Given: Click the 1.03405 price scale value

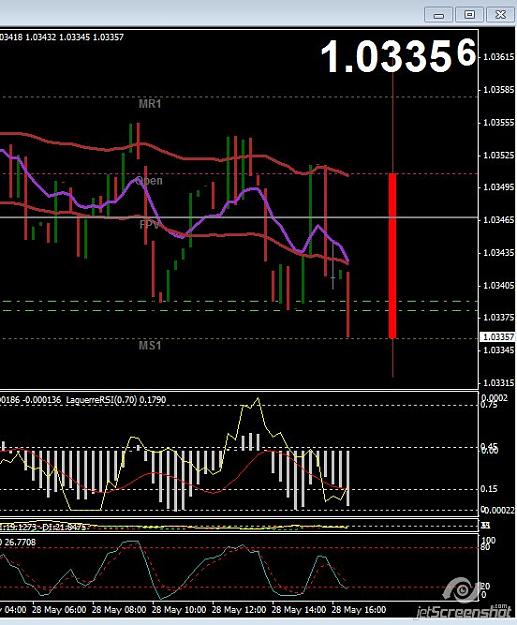Looking at the screenshot, I should pos(498,285).
